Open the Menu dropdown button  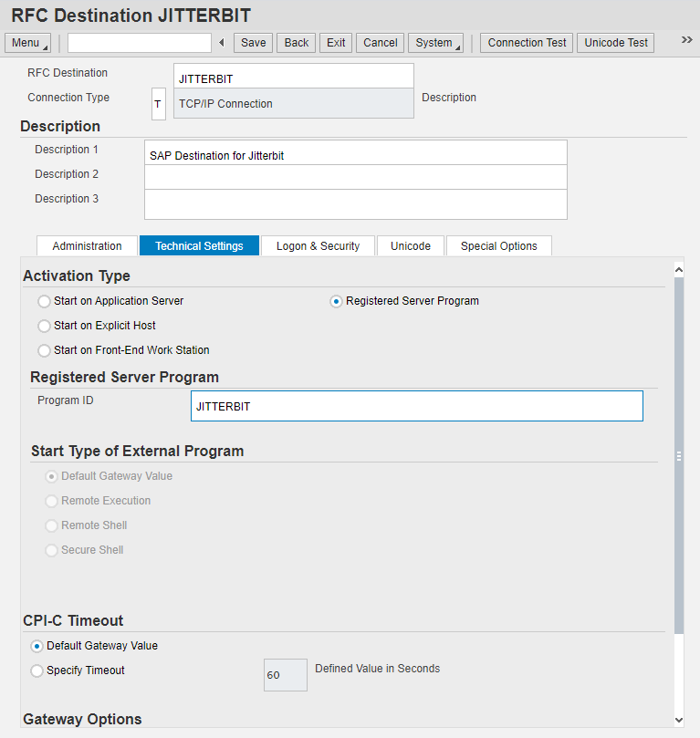29,43
